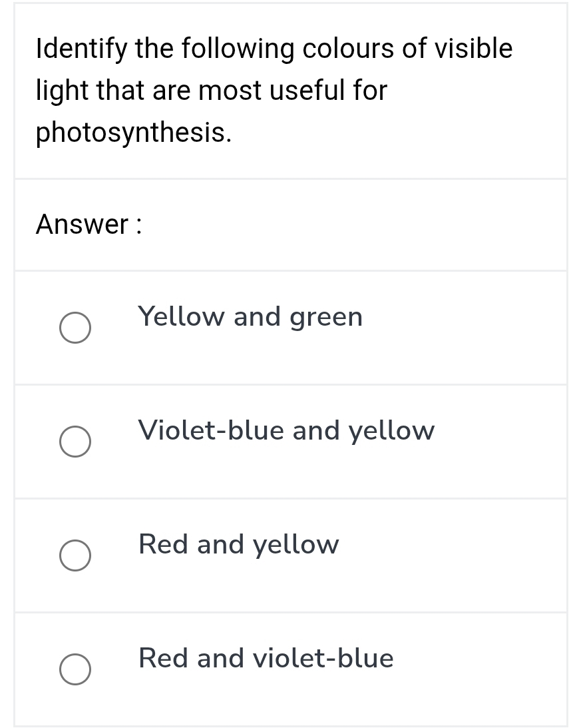Viewport: 573px width, 728px height.
Task: Click the word "Red" in third option
Action: tap(164, 544)
